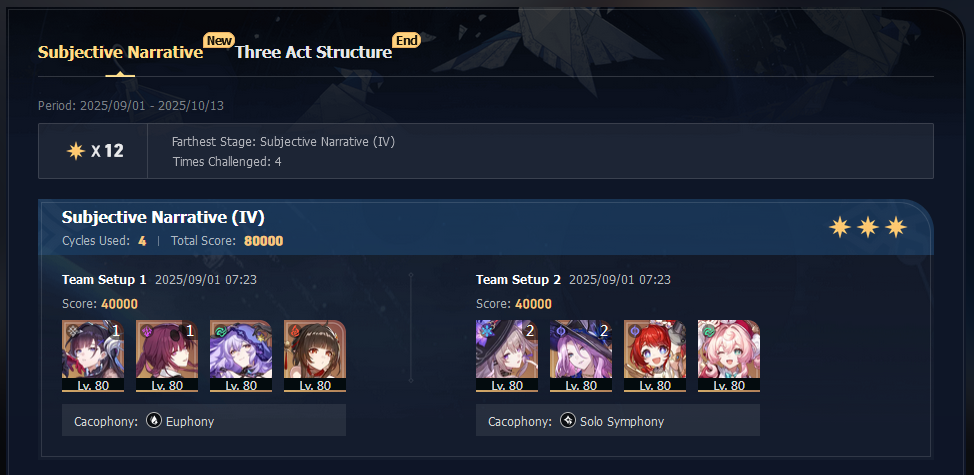Click the Farthest Stage summary text
This screenshot has height=475, width=974.
(283, 142)
